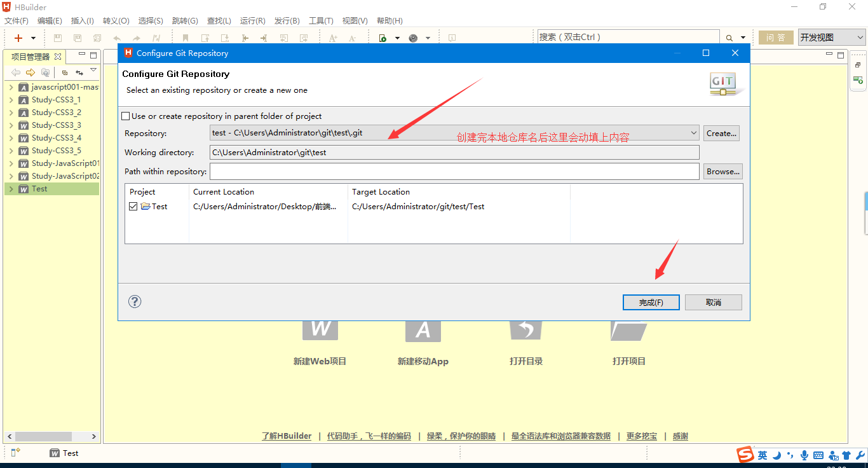
Task: Uncheck the Test project checkbox
Action: point(133,207)
